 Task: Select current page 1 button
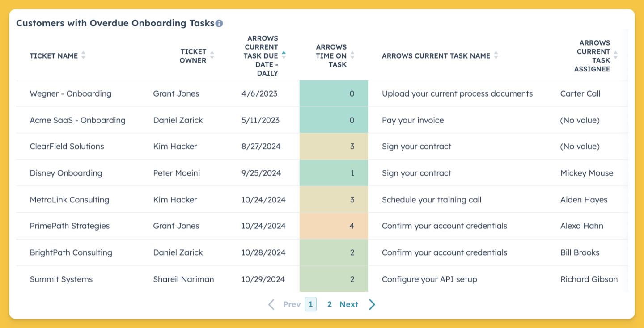coord(311,304)
